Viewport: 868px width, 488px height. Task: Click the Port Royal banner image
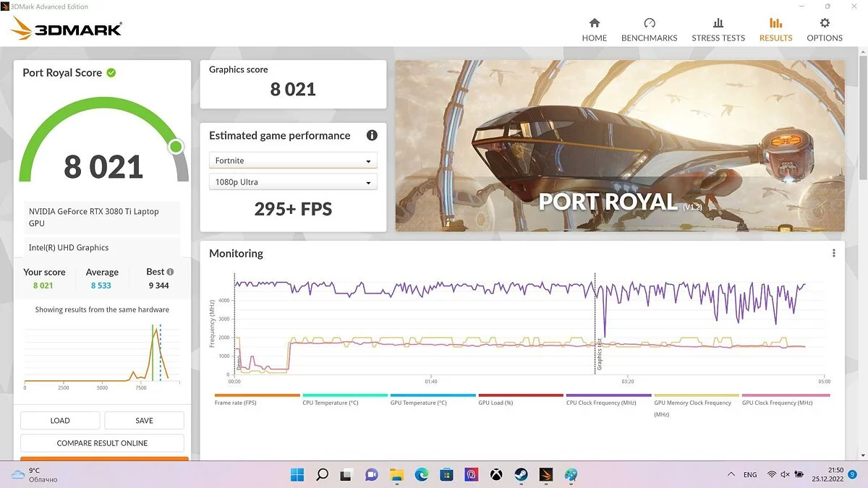pyautogui.click(x=619, y=145)
